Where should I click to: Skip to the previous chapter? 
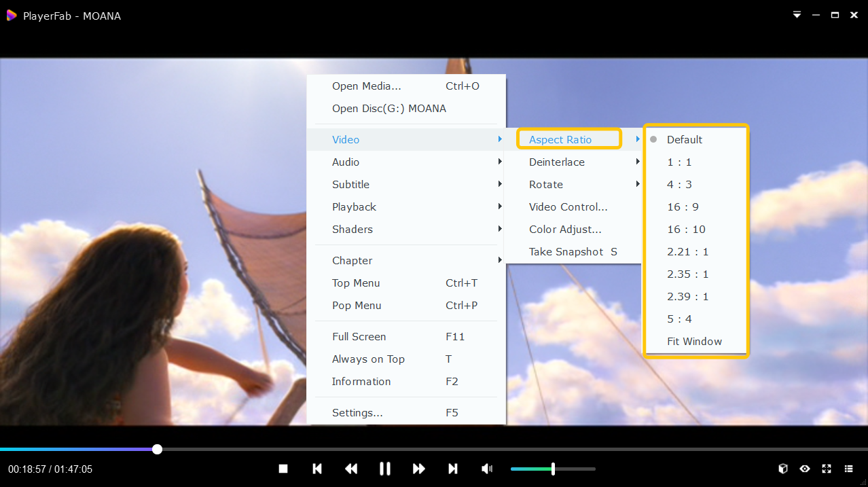(317, 469)
